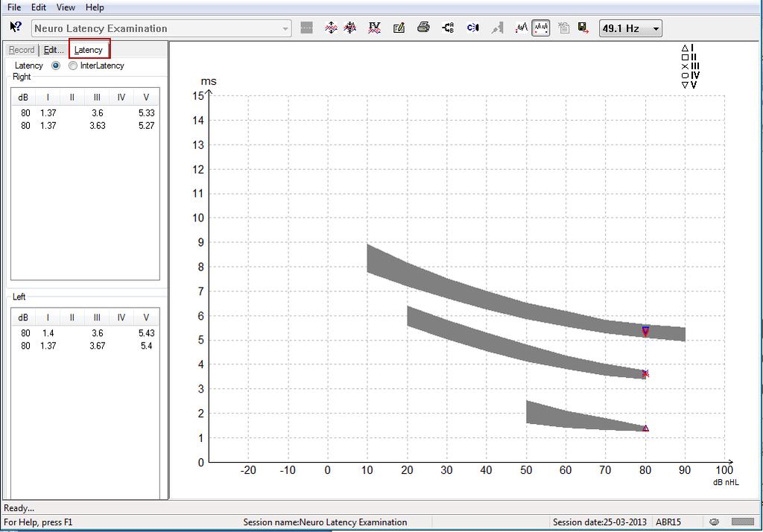
Task: Toggle the highlighted waveform view icon
Action: coord(541,28)
